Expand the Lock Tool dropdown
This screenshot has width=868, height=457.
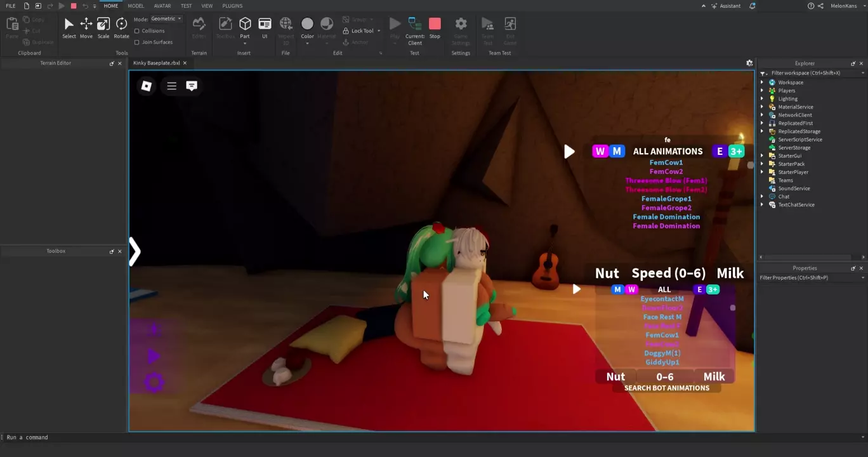point(379,30)
